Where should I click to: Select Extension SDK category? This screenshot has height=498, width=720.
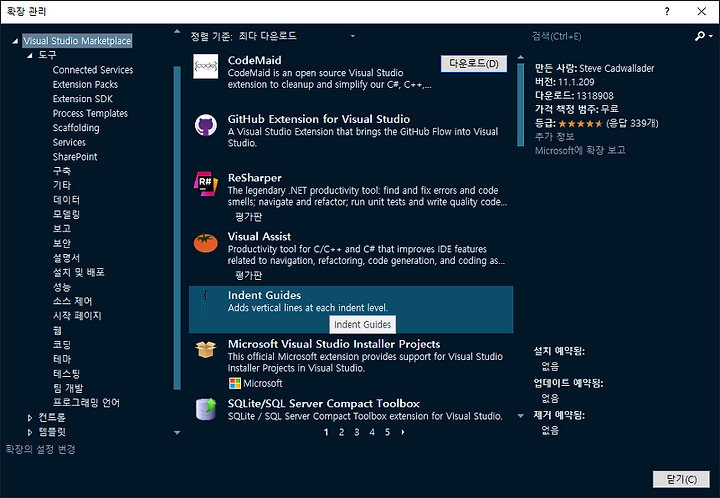tap(83, 99)
